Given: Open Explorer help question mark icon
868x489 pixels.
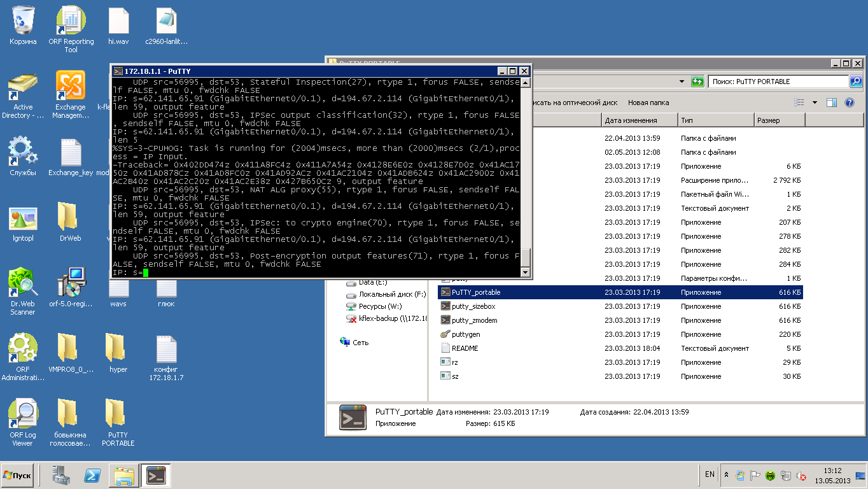Looking at the screenshot, I should [x=849, y=103].
